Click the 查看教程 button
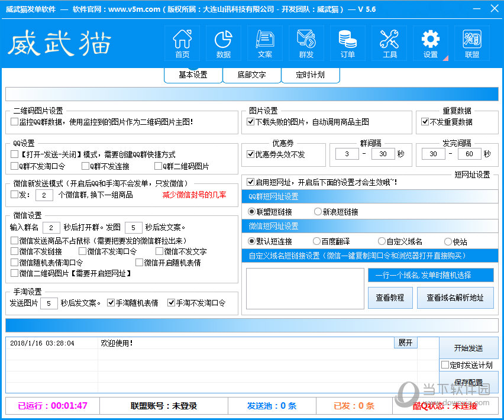Screen dimensions: 504x420 pos(390,298)
